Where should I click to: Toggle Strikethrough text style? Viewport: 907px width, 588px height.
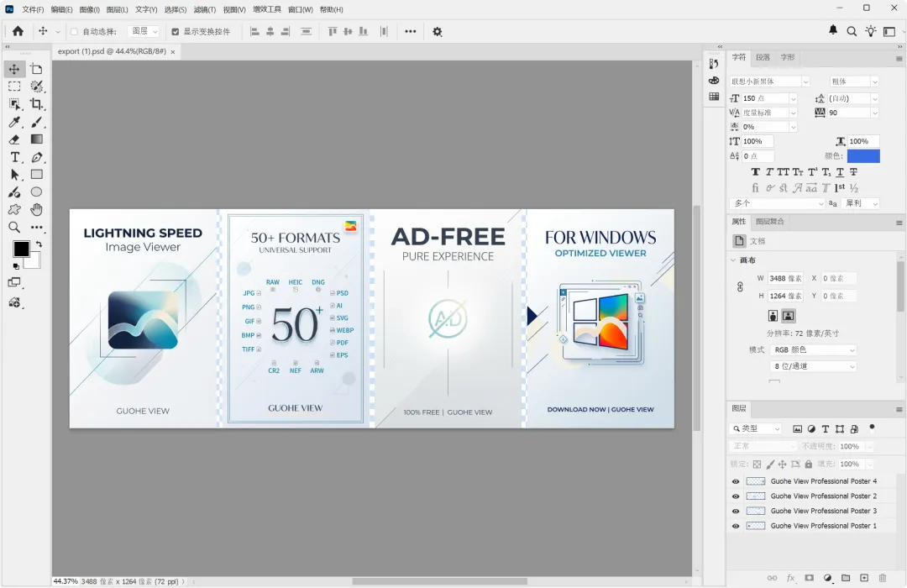click(853, 172)
